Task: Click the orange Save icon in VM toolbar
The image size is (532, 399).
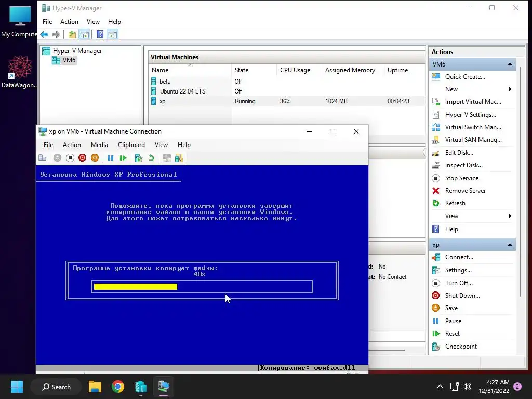Action: [x=95, y=158]
